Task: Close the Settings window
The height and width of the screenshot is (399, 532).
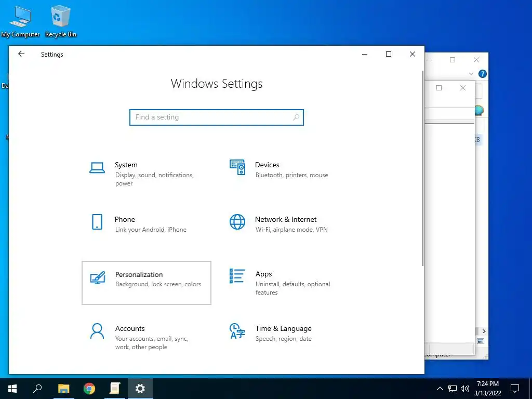Action: pyautogui.click(x=412, y=54)
